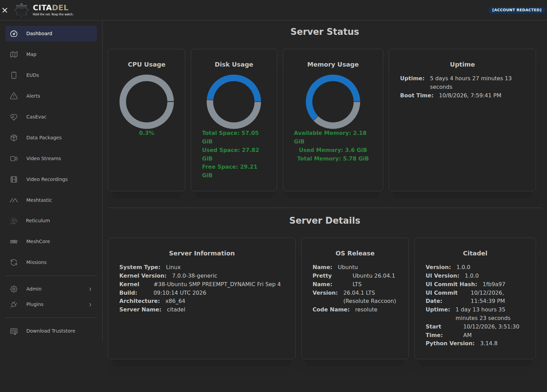Select Video Streams in sidebar
This screenshot has width=547, height=392.
(51, 158)
